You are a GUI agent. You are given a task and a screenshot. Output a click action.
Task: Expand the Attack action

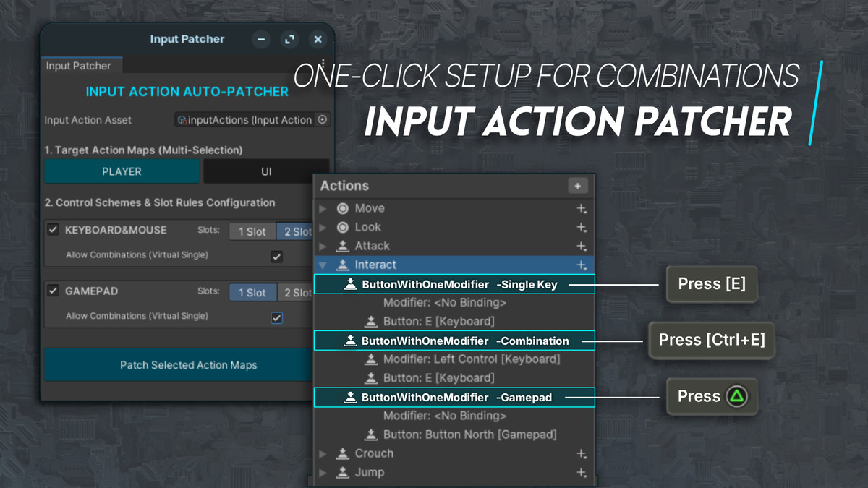pyautogui.click(x=323, y=247)
